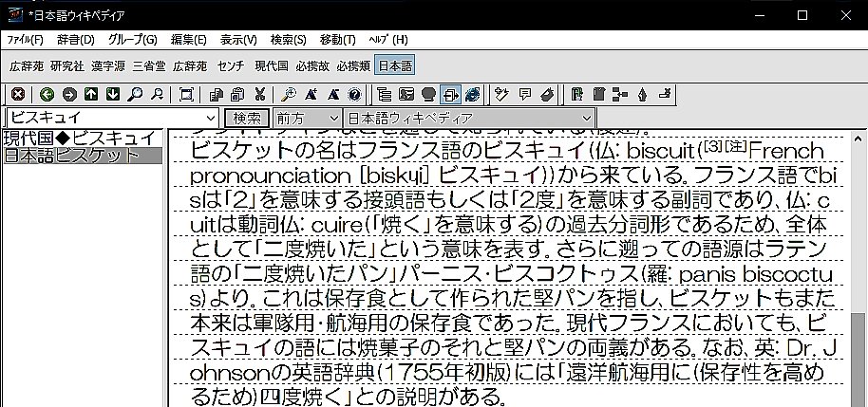The height and width of the screenshot is (407, 868).
Task: Open the ヘルプ(H) menu
Action: point(387,40)
